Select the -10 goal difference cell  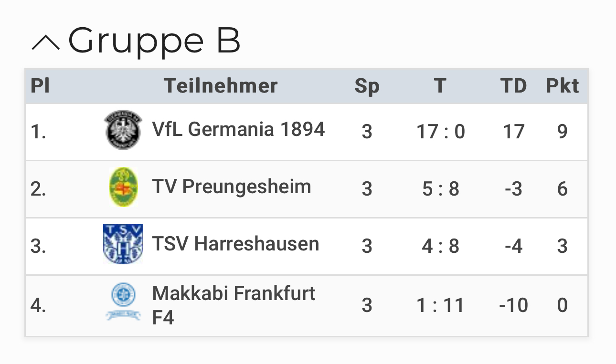pyautogui.click(x=514, y=305)
